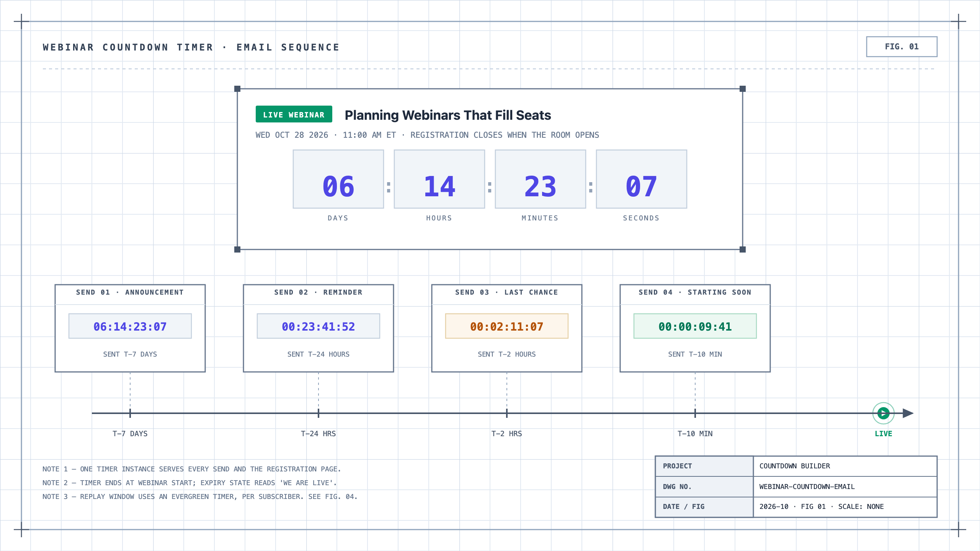This screenshot has height=551, width=980.
Task: Click the HOURS label under countdown
Action: pyautogui.click(x=439, y=218)
